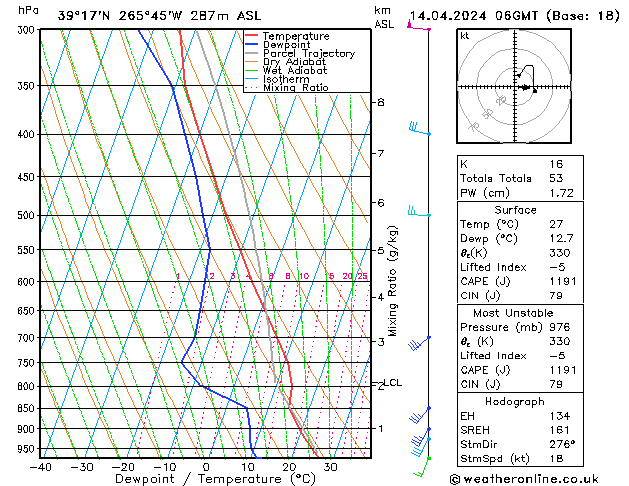
Task: Click the km ASL axis label
Action: pos(384,17)
